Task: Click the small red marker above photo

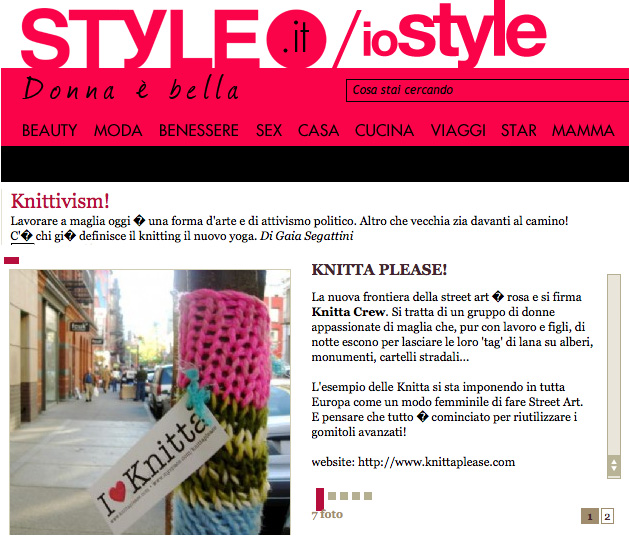Action: pos(11,261)
